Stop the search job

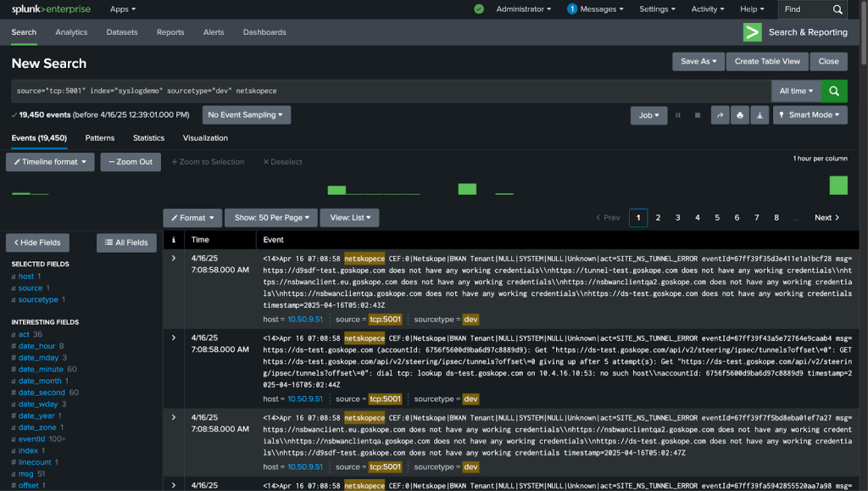point(698,115)
